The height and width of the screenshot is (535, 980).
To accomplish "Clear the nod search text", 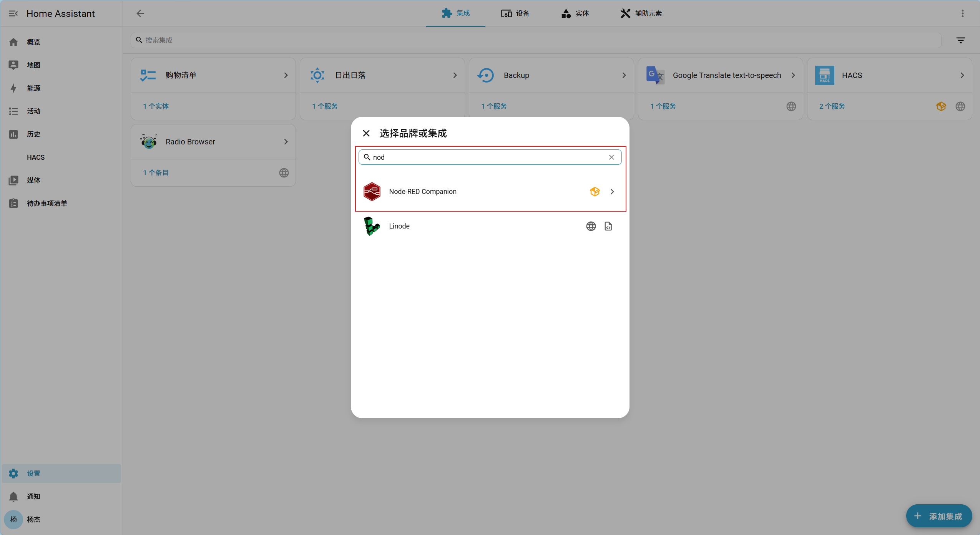I will tap(611, 157).
